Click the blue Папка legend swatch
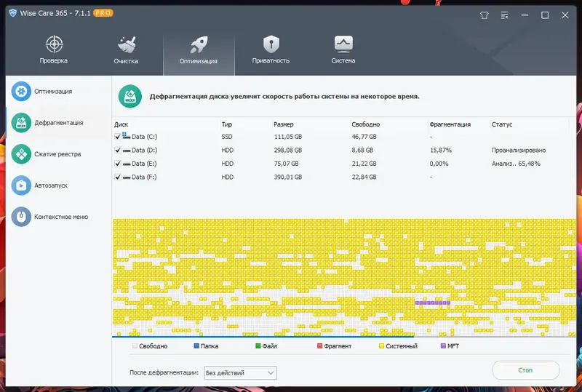 (x=196, y=346)
